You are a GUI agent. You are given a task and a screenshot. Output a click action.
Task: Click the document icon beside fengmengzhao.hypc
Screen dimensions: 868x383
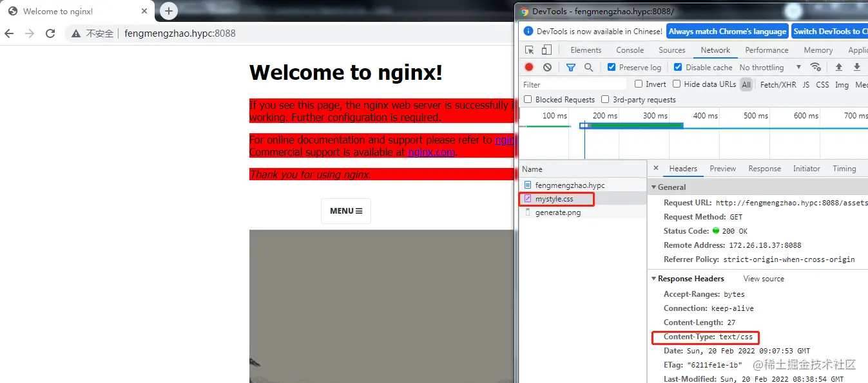pyautogui.click(x=528, y=185)
